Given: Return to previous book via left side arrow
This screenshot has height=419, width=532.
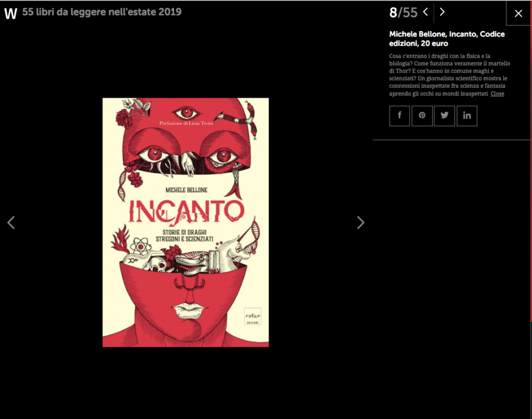Looking at the screenshot, I should (x=11, y=222).
